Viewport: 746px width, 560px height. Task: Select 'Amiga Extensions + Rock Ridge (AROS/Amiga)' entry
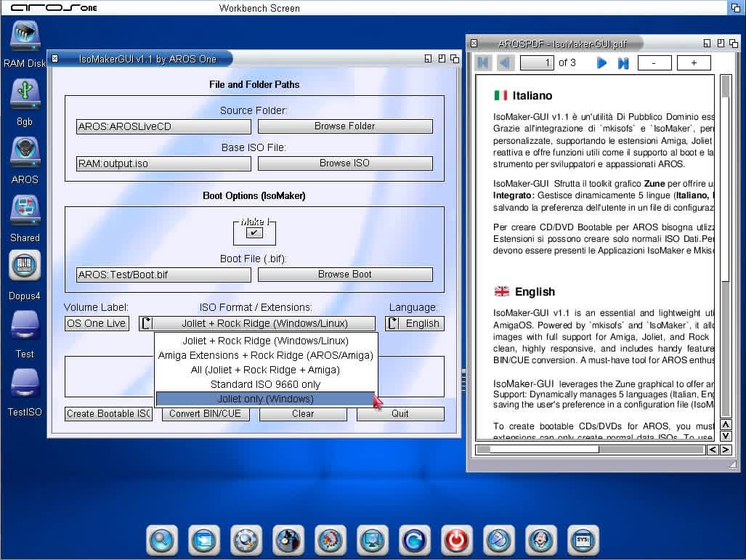click(x=265, y=355)
